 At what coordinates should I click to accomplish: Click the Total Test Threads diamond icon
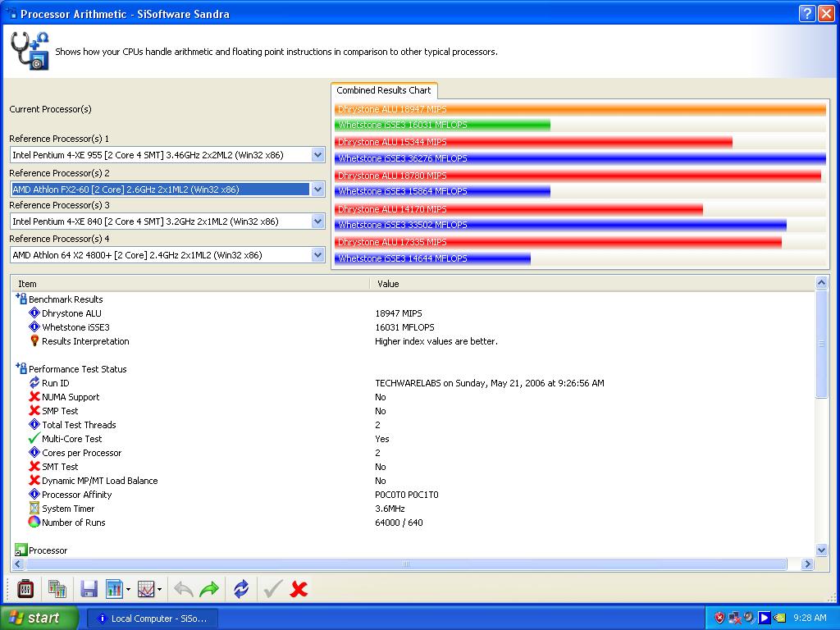click(x=34, y=425)
